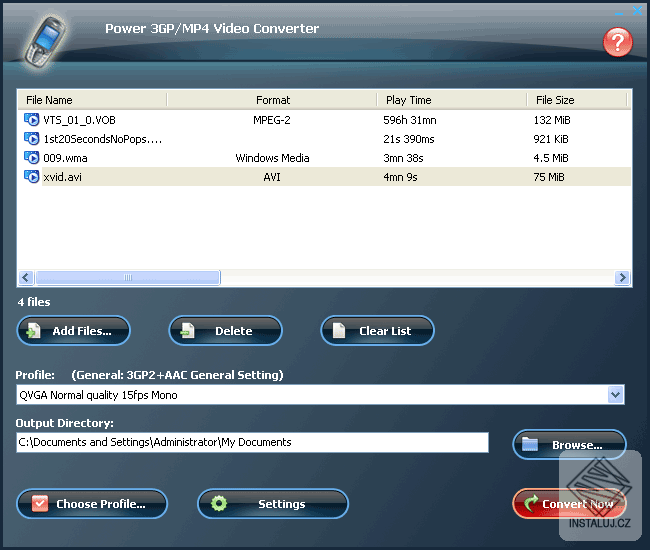This screenshot has width=650, height=550.
Task: Click the horizontal scrollbar thumb
Action: [x=128, y=277]
